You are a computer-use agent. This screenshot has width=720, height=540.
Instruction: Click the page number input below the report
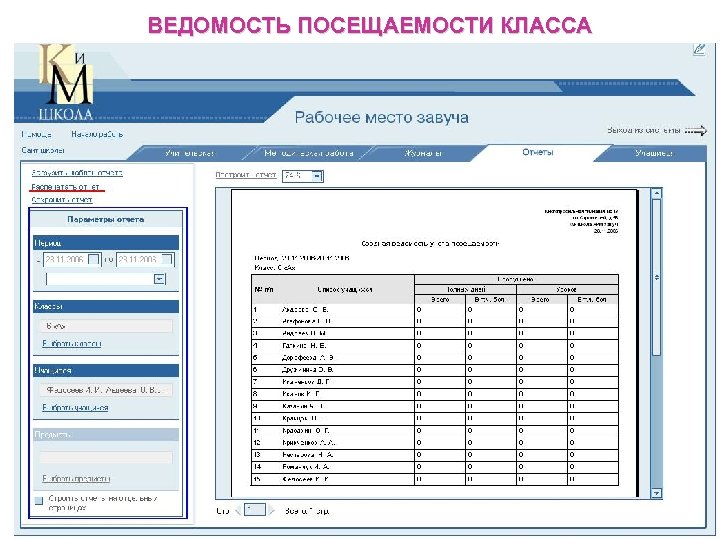(x=254, y=510)
